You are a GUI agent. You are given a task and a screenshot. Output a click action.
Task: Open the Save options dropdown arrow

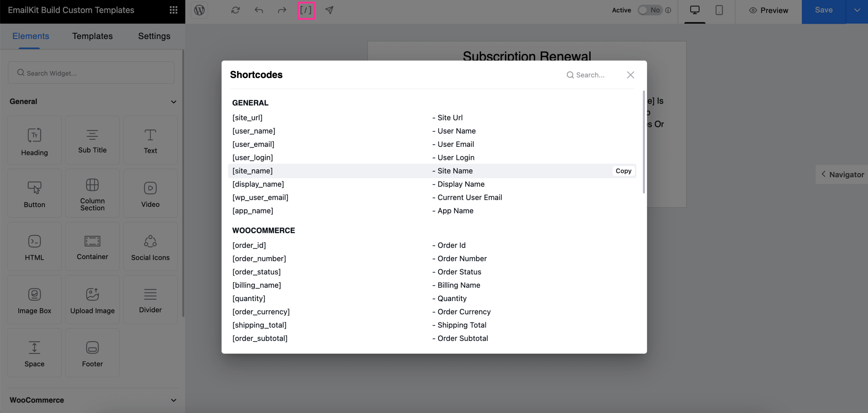click(x=857, y=10)
